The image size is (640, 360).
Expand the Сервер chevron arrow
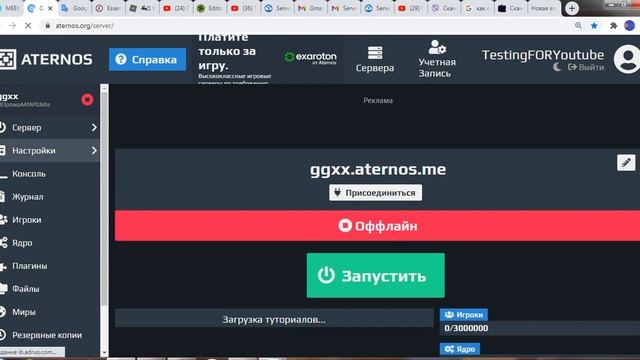(94, 128)
